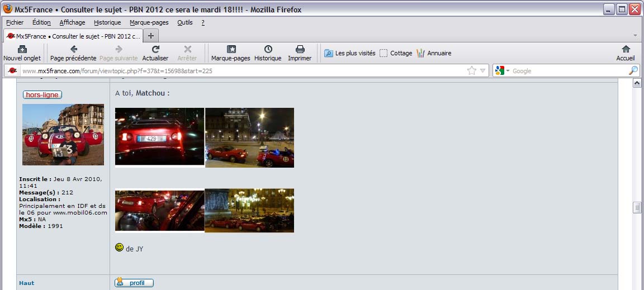Open the Affichage menu
The width and height of the screenshot is (644, 290).
coord(72,22)
